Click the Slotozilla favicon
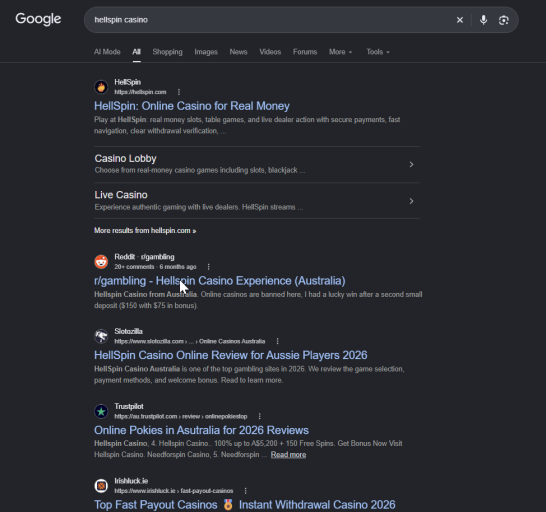Image resolution: width=546 pixels, height=512 pixels. tap(101, 336)
